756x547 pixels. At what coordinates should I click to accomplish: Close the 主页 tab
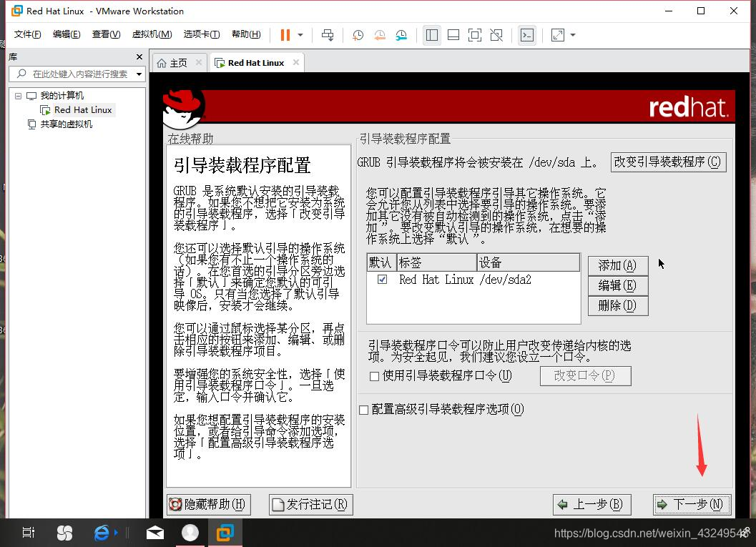pyautogui.click(x=199, y=62)
